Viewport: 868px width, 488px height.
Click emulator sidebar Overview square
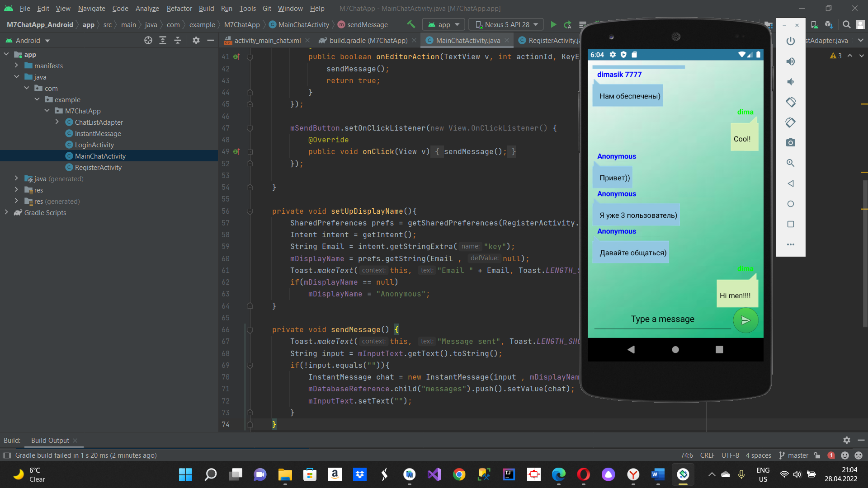791,224
